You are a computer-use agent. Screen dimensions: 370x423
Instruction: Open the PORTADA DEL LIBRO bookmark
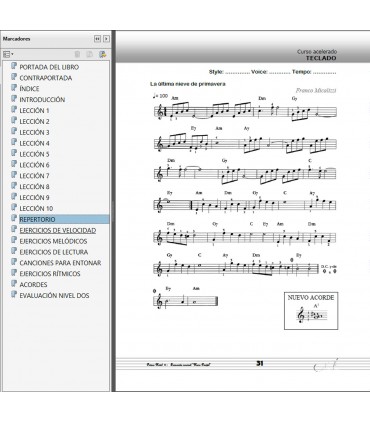(x=49, y=67)
